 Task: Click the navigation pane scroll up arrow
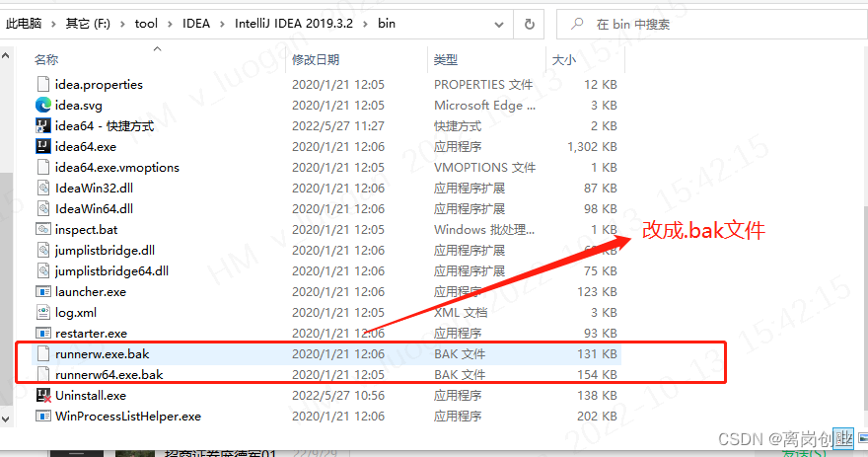(x=6, y=55)
